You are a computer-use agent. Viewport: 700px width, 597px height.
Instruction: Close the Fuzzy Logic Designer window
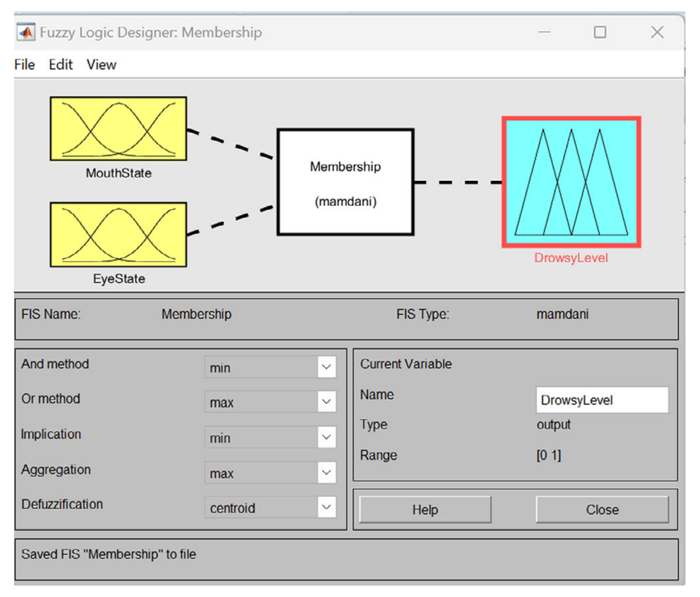pos(657,32)
